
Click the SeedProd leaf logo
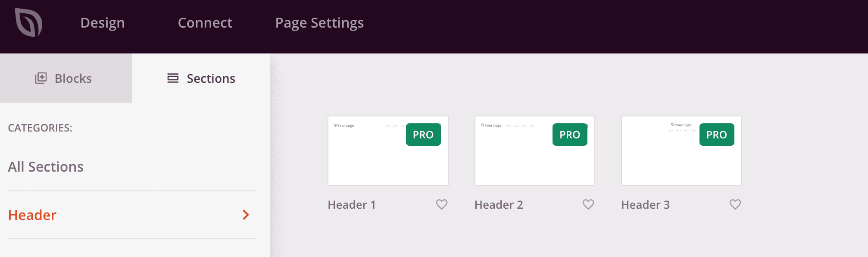point(28,22)
